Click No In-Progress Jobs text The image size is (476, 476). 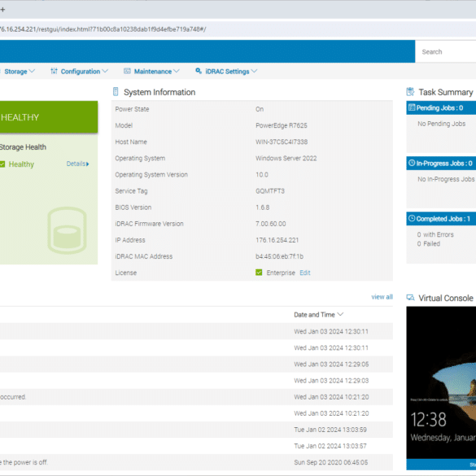pos(446,179)
